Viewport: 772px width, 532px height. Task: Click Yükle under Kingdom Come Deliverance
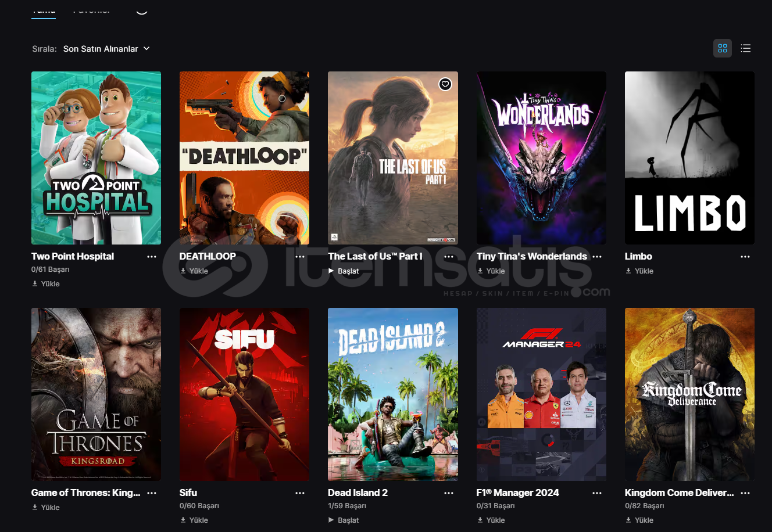coord(639,520)
